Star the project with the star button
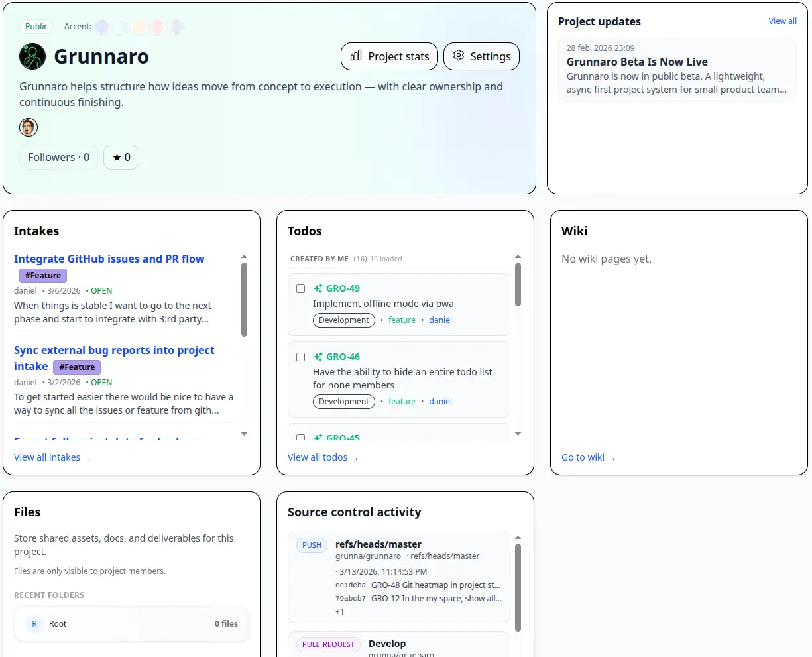The width and height of the screenshot is (812, 657). [121, 157]
